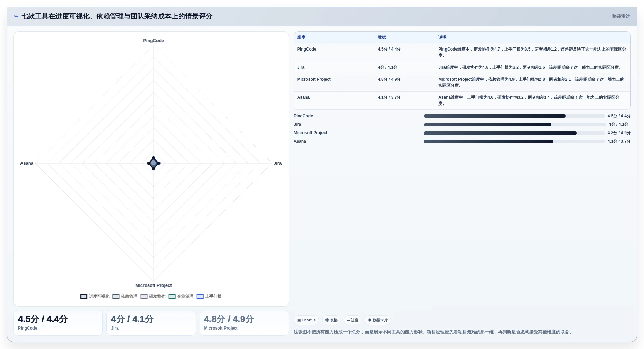
Task: Click the PingCode label above progress bars
Action: (x=303, y=116)
